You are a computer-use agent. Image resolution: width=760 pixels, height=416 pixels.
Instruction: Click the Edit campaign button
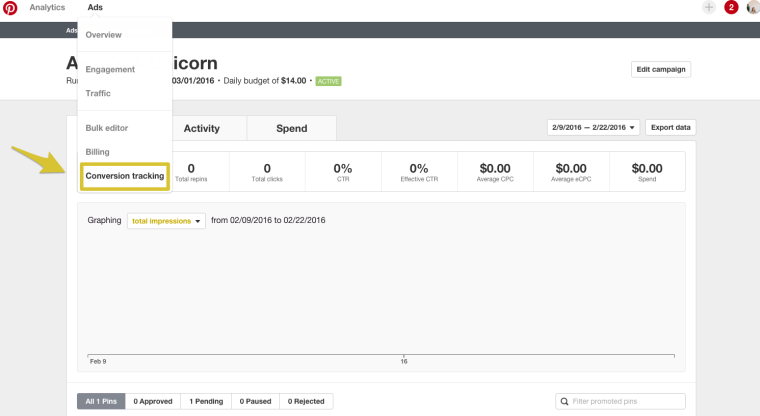[x=661, y=70]
